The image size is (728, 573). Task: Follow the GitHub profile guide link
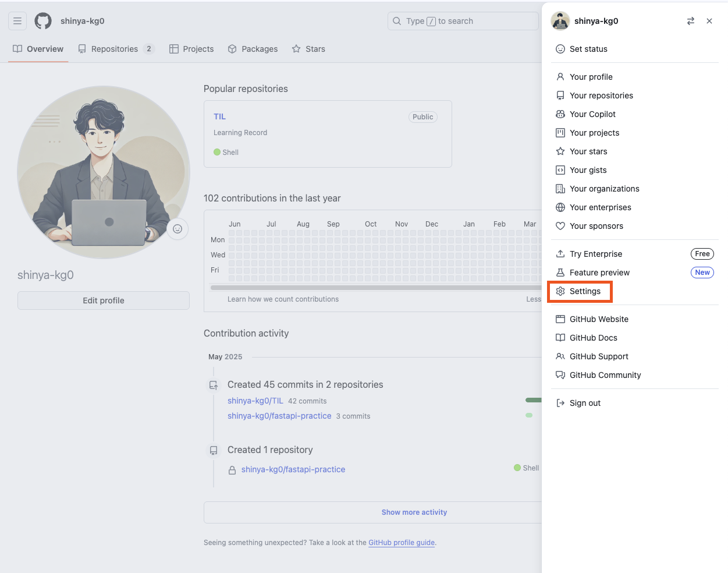(402, 542)
